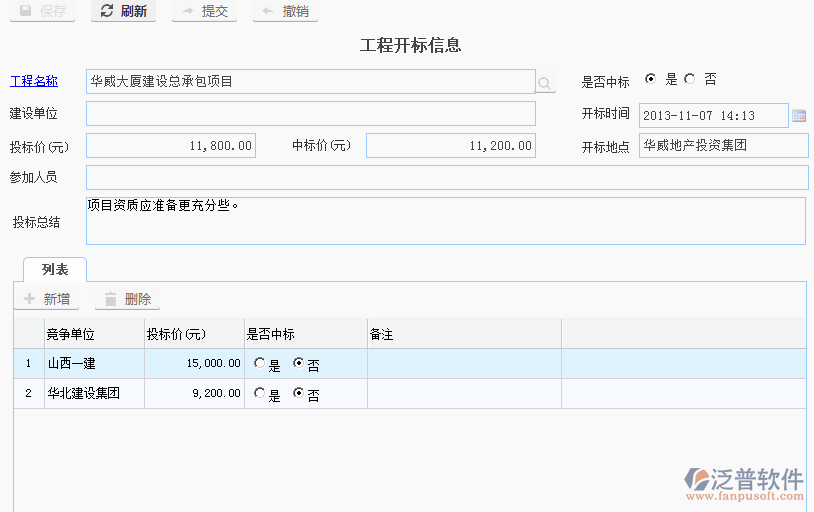The height and width of the screenshot is (512, 814).
Task: Mark 山西一建 as 是 winning bid
Action: (x=260, y=364)
